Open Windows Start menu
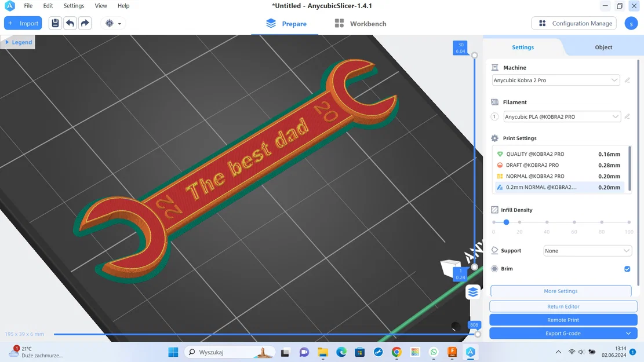Screen dimensions: 644x362 (173, 352)
